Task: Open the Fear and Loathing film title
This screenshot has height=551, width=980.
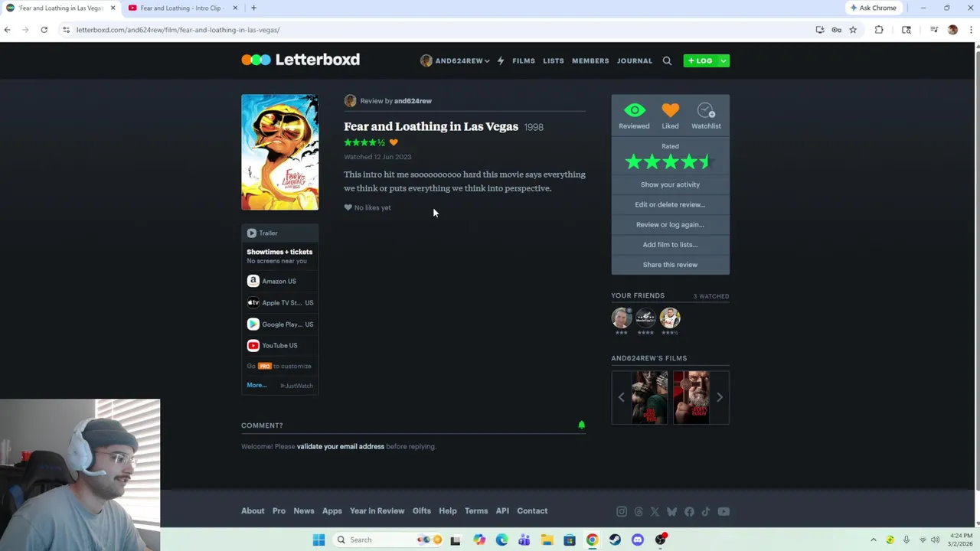Action: tap(431, 126)
